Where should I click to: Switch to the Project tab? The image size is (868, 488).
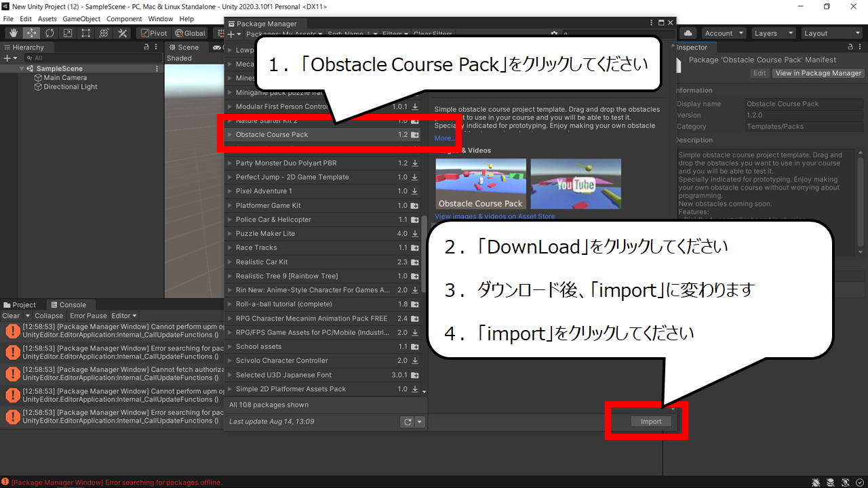pos(20,305)
